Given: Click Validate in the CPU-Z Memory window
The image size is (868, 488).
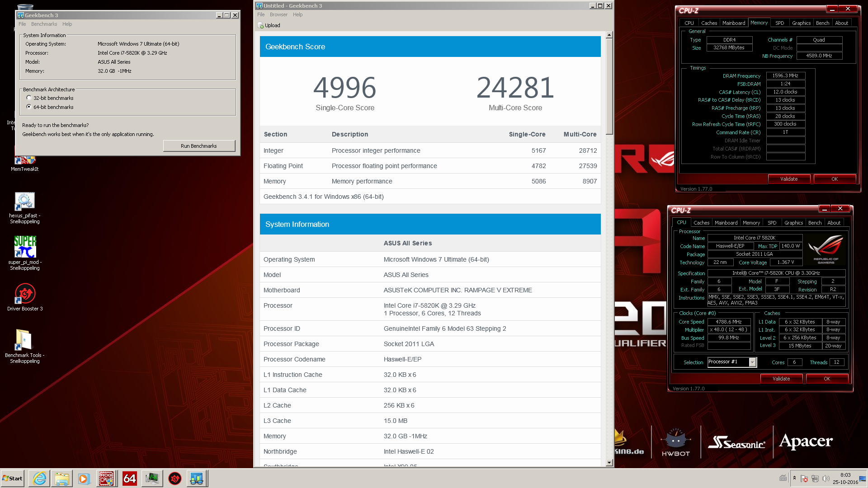Looking at the screenshot, I should pos(789,179).
